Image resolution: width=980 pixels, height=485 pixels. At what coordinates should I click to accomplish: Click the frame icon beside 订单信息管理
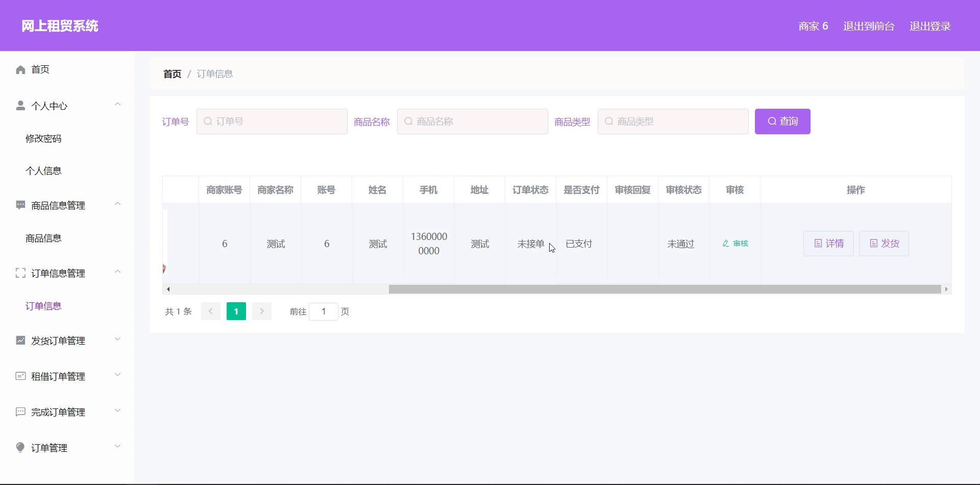[x=20, y=273]
